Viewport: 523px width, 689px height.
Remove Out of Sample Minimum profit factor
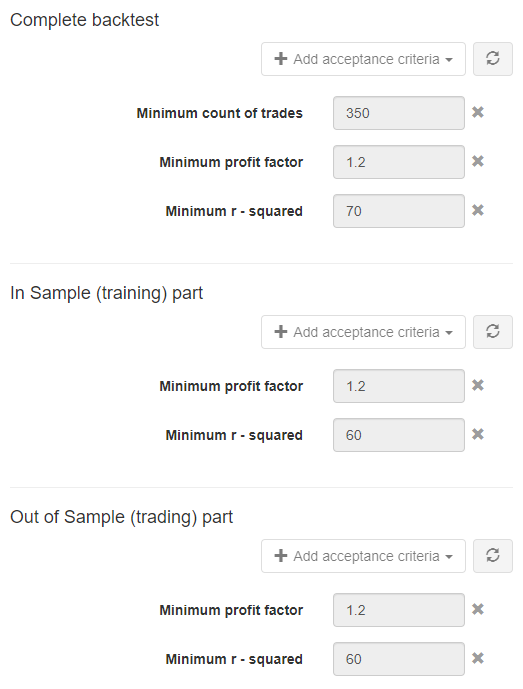(x=478, y=609)
